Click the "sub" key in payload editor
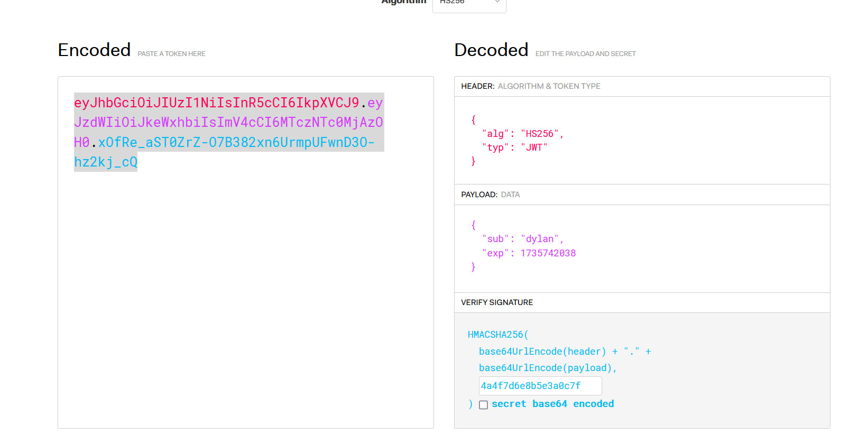Viewport: 868px width, 434px height. [495, 239]
